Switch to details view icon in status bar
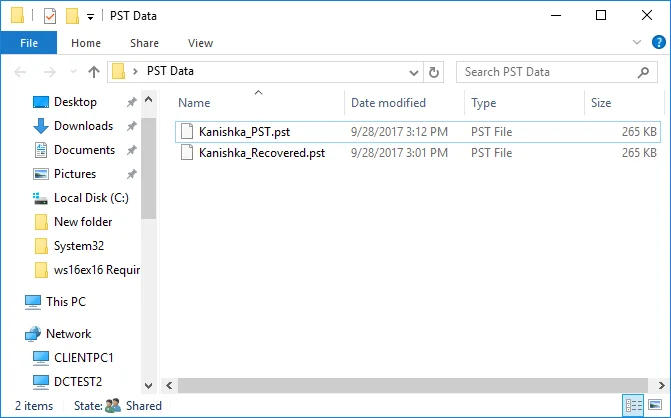This screenshot has height=418, width=671. pos(634,405)
